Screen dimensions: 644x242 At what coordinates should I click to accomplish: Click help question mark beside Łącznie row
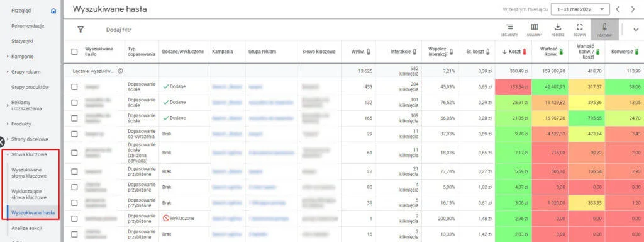120,71
